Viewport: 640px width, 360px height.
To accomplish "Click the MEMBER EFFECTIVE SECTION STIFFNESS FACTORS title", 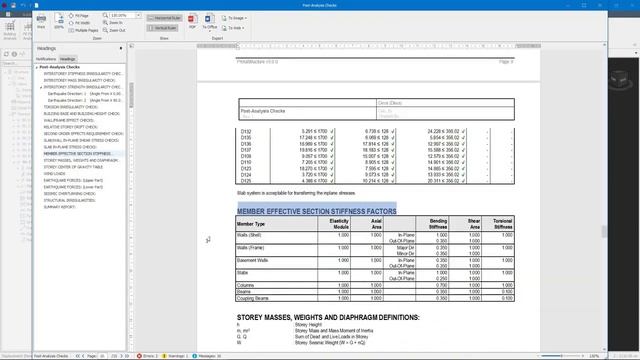I will [x=316, y=211].
